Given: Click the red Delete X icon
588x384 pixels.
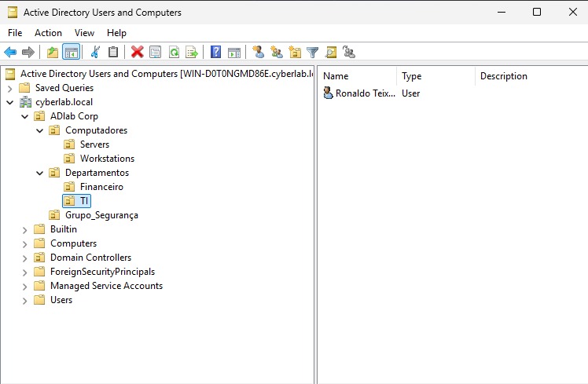Looking at the screenshot, I should [138, 52].
